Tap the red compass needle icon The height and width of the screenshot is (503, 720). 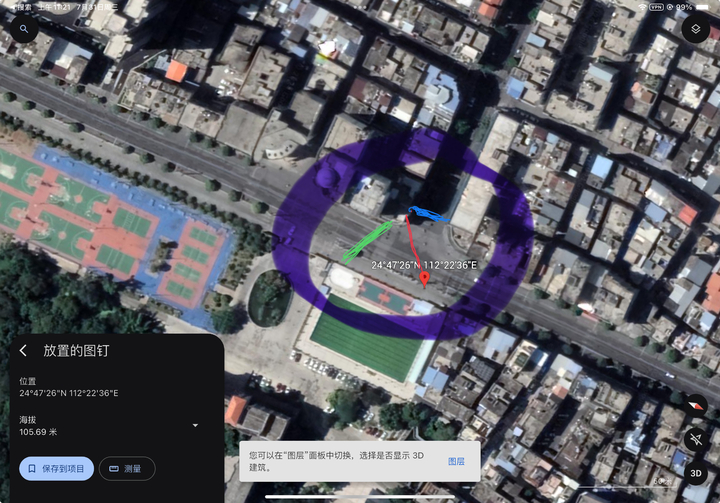pyautogui.click(x=696, y=406)
